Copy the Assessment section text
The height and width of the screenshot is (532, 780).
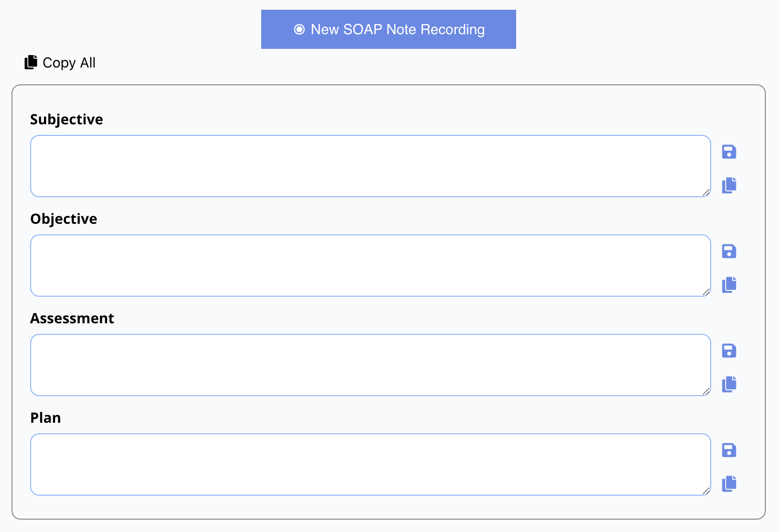[729, 384]
